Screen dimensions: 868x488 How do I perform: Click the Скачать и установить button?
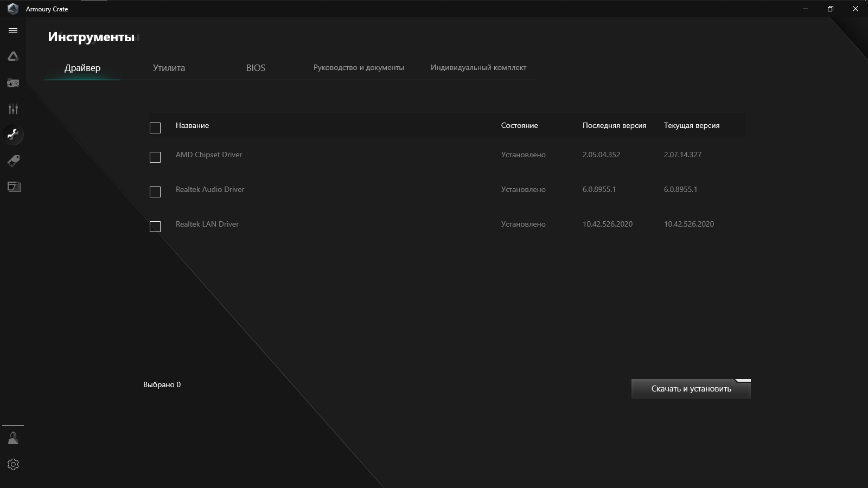(691, 389)
